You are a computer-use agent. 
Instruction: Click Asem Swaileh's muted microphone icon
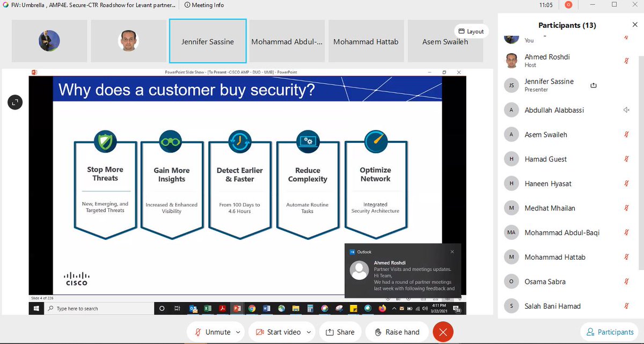[x=626, y=135]
